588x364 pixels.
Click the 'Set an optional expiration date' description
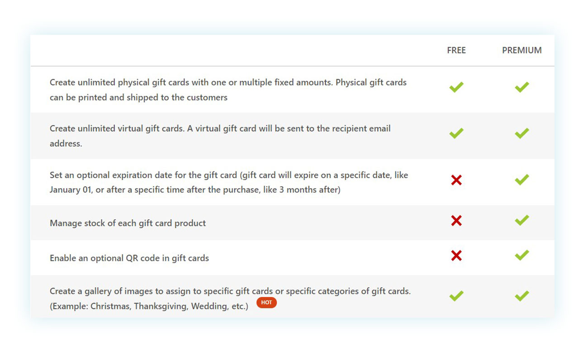(x=229, y=182)
